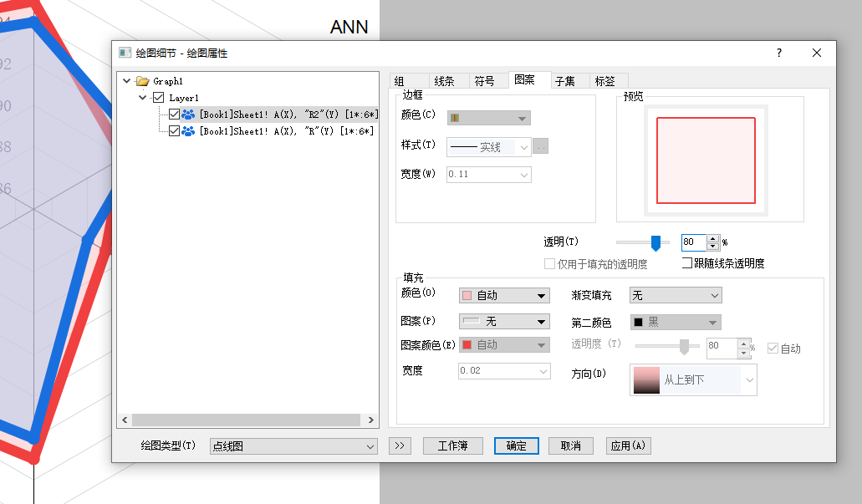Click the 应用(A) button
This screenshot has width=862, height=504.
629,445
